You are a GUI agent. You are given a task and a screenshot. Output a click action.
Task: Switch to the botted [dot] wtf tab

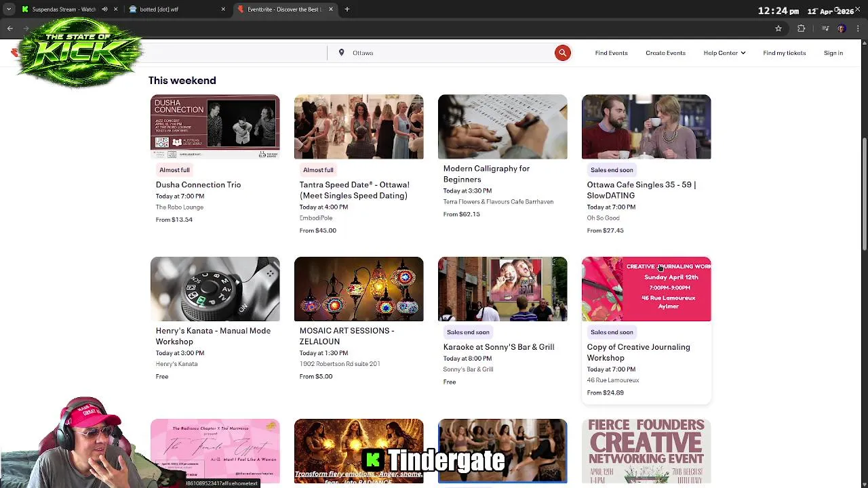(x=178, y=9)
